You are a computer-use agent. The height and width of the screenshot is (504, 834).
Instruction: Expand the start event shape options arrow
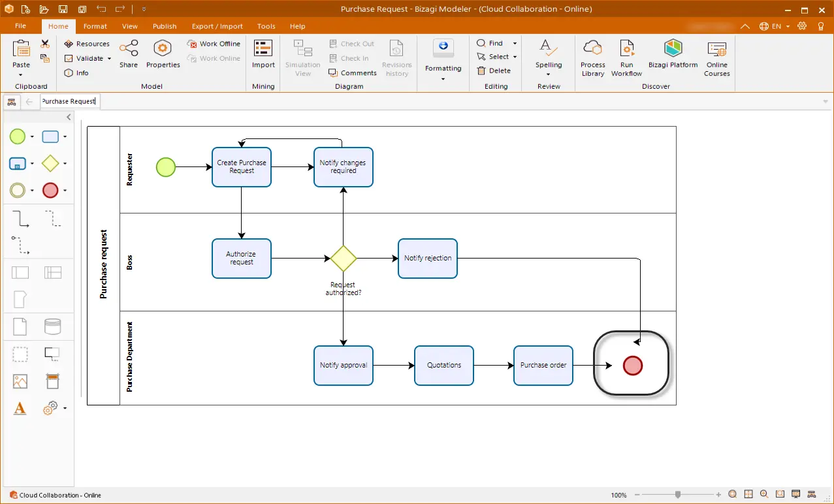[32, 137]
